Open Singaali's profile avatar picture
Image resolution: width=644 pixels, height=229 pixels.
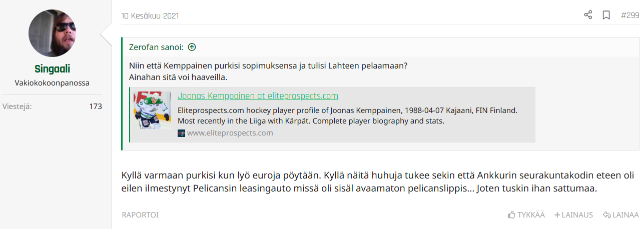coord(53,33)
